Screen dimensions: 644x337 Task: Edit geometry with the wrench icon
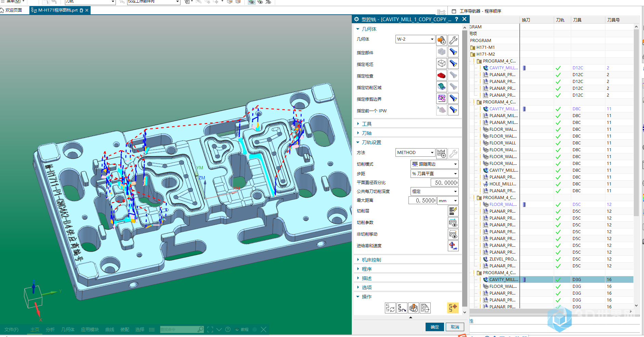(x=453, y=40)
